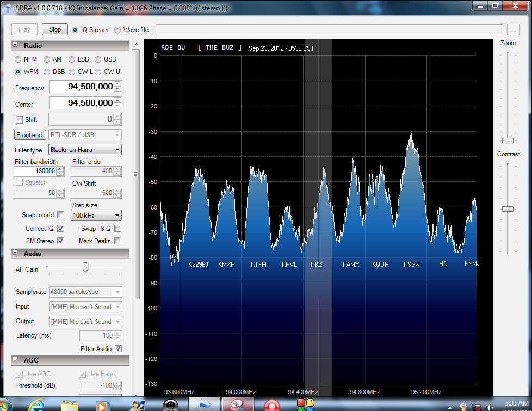Screen dimensions: 532x411
Task: Open the Filter type Blackman-Harris dropdown
Action: [x=85, y=150]
